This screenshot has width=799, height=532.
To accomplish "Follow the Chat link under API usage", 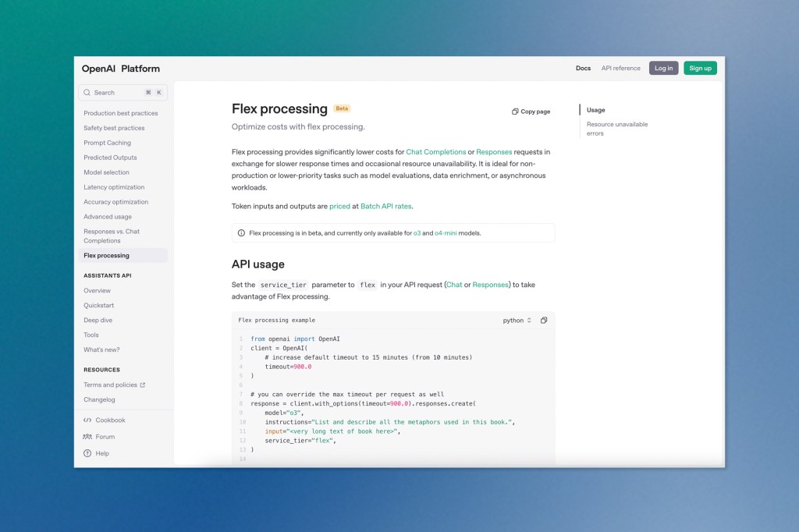I will [x=454, y=285].
